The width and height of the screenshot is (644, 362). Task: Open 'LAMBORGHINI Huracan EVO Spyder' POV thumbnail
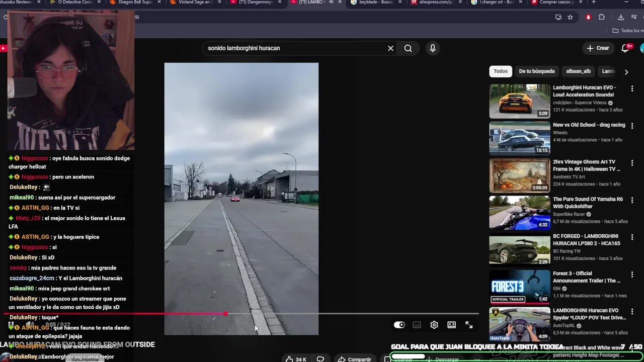tap(520, 324)
